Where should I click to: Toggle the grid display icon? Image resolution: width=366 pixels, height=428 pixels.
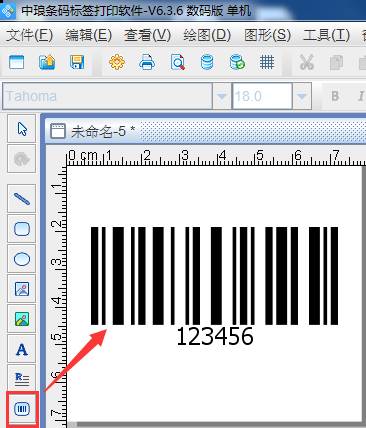click(x=267, y=62)
